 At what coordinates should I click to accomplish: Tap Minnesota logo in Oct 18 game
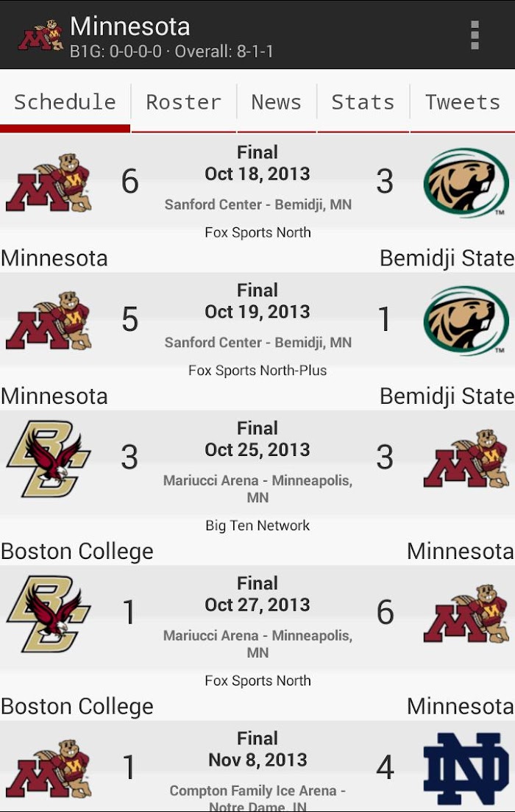pyautogui.click(x=49, y=182)
